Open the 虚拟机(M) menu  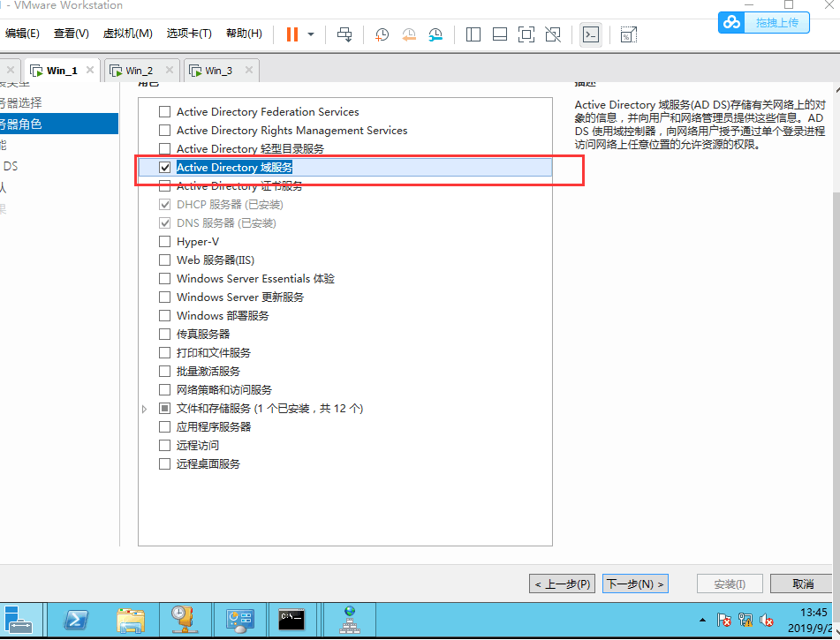[x=127, y=34]
